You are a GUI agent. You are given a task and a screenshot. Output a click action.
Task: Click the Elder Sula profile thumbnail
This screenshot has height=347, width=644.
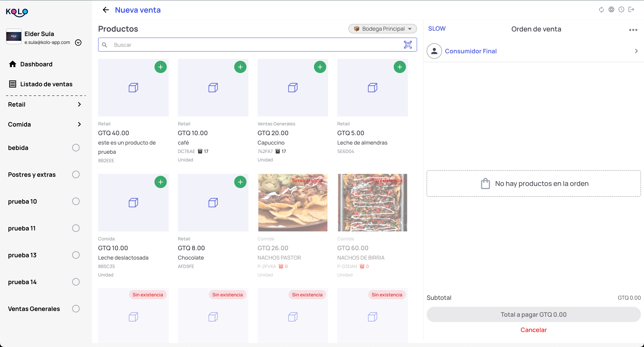14,36
